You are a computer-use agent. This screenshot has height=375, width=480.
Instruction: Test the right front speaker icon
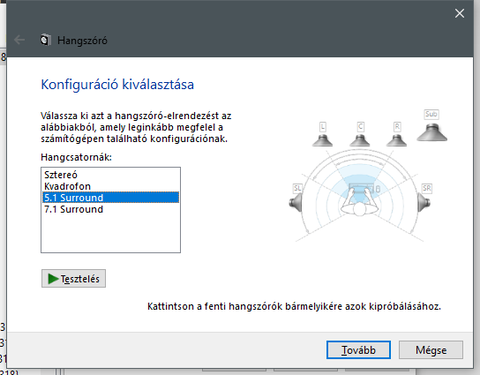click(396, 140)
